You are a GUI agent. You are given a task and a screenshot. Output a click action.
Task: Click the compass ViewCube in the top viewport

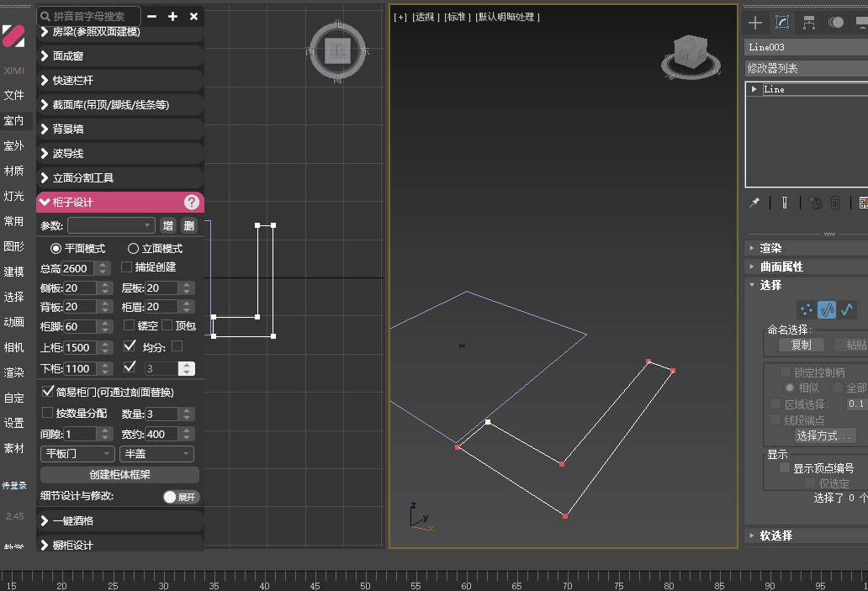click(x=337, y=51)
